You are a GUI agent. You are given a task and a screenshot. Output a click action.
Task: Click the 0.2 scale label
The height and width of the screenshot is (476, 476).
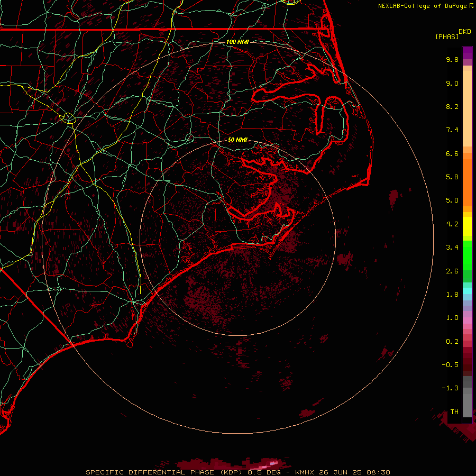452,342
